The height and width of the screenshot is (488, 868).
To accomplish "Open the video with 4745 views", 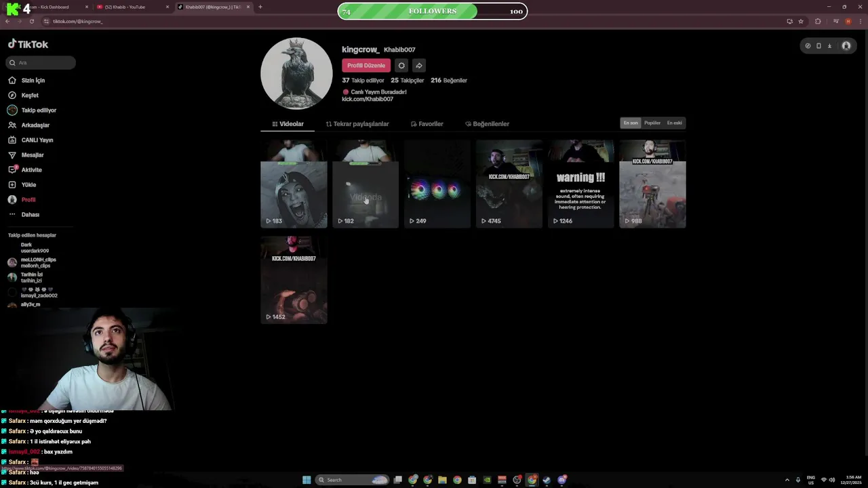I will coord(509,184).
